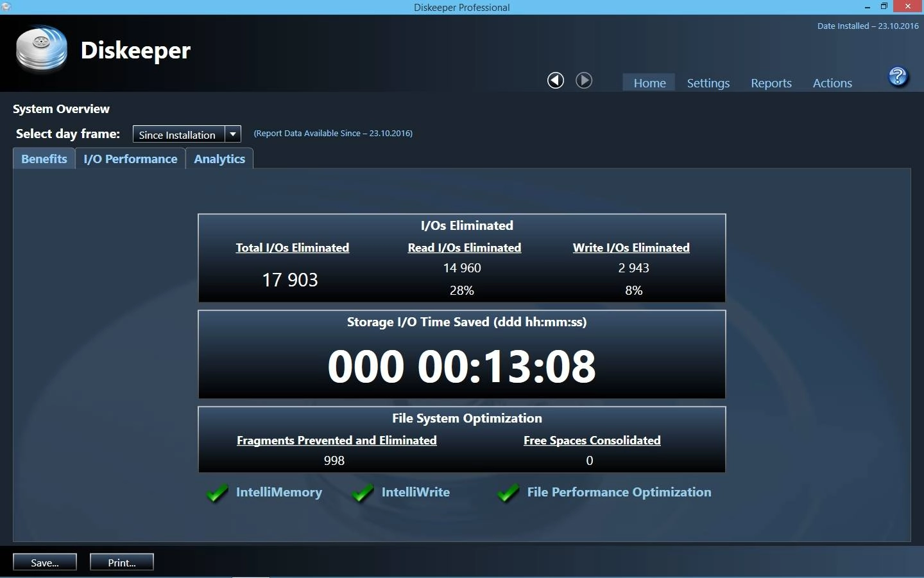Click the File Performance Optimization label

619,493
